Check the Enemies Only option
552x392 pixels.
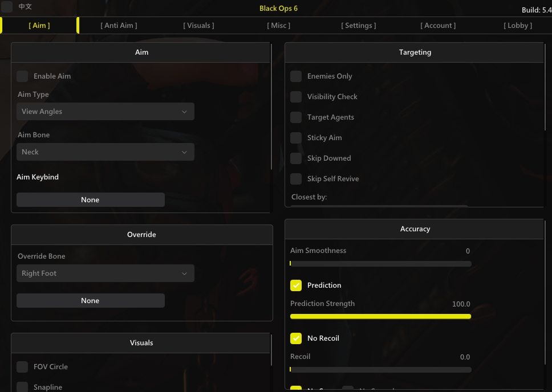coord(296,76)
